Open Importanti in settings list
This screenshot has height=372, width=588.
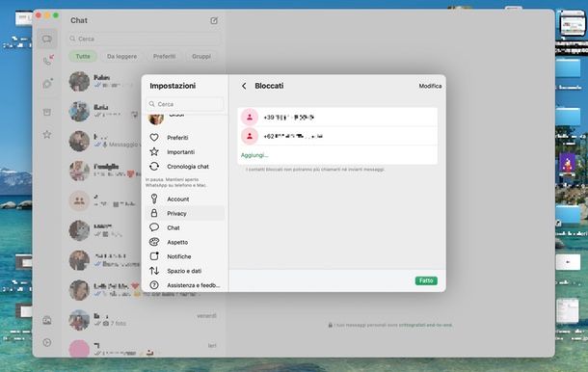(x=185, y=152)
